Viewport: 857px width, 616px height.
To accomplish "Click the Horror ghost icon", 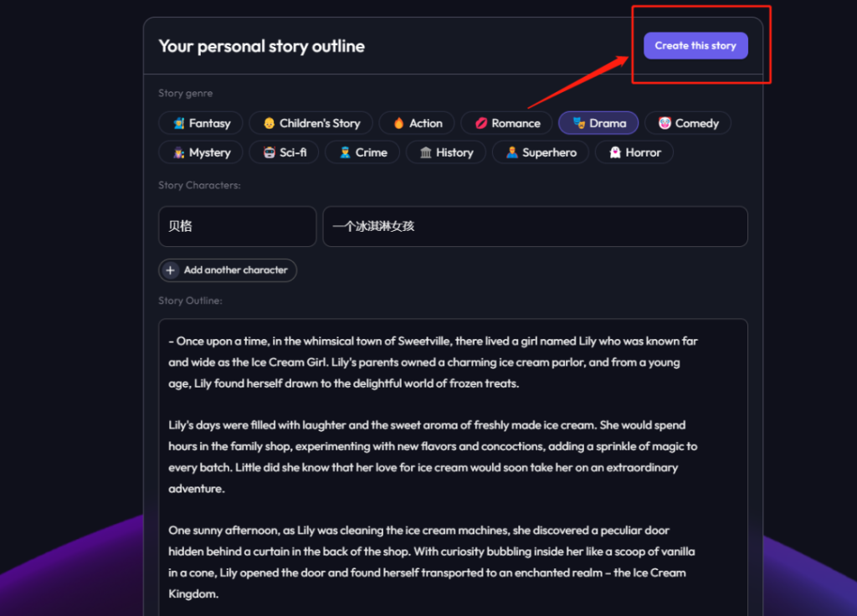I will coord(615,152).
